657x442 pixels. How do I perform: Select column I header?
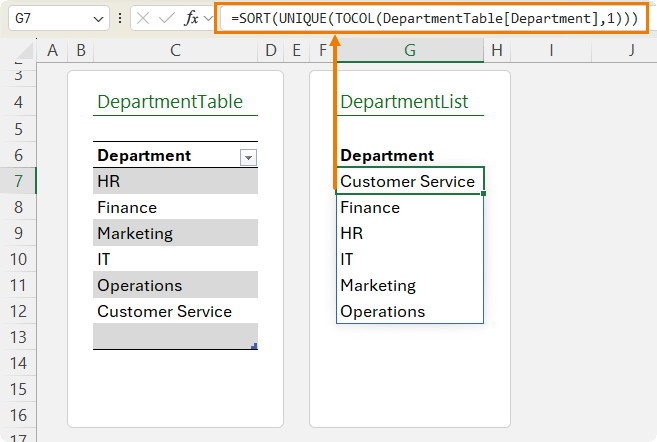551,50
